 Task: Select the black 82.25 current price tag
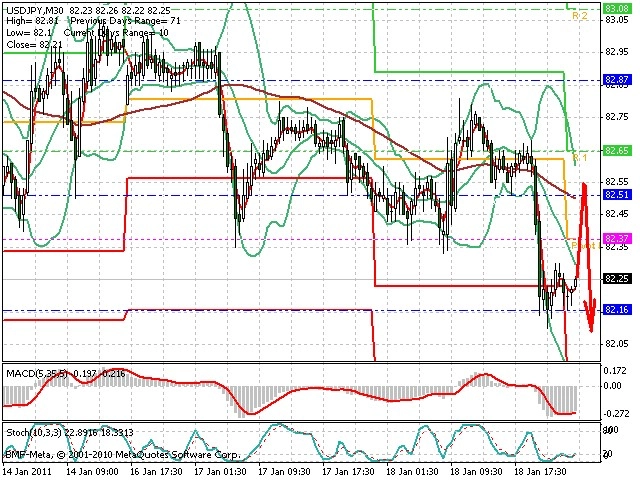(617, 279)
